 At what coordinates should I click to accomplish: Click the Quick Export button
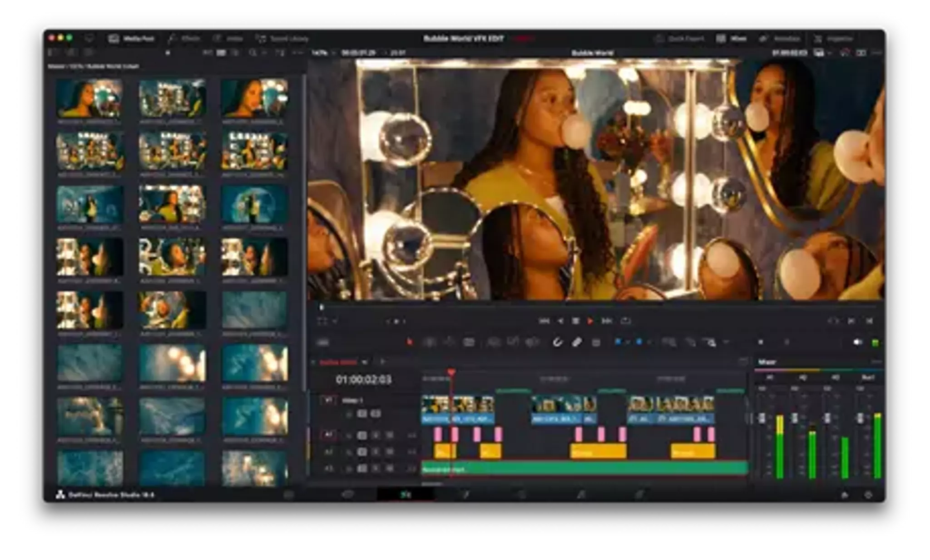pyautogui.click(x=680, y=39)
